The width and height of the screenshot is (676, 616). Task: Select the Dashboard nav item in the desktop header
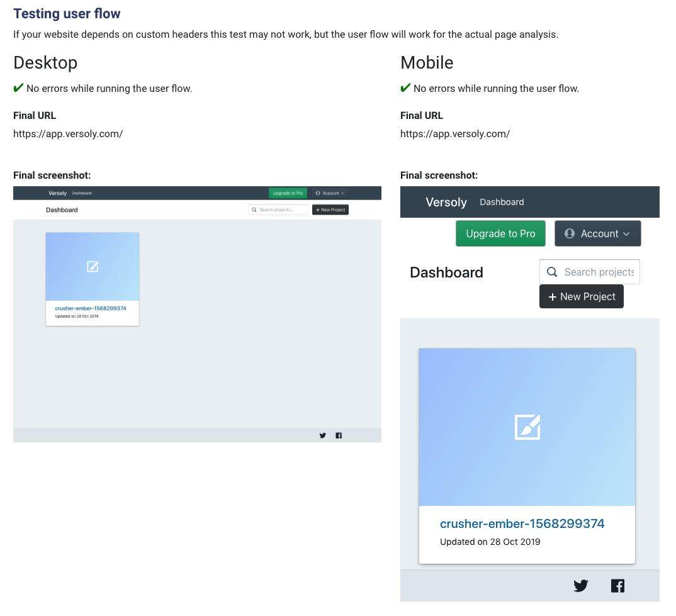tap(81, 193)
